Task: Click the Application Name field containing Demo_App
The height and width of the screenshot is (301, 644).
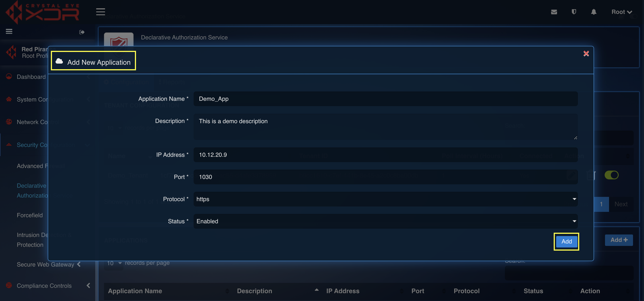Action: [x=385, y=99]
